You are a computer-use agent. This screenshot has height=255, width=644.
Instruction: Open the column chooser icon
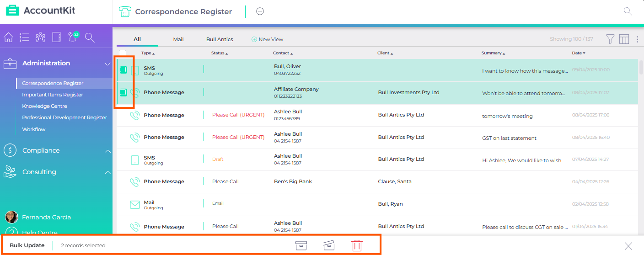[624, 39]
